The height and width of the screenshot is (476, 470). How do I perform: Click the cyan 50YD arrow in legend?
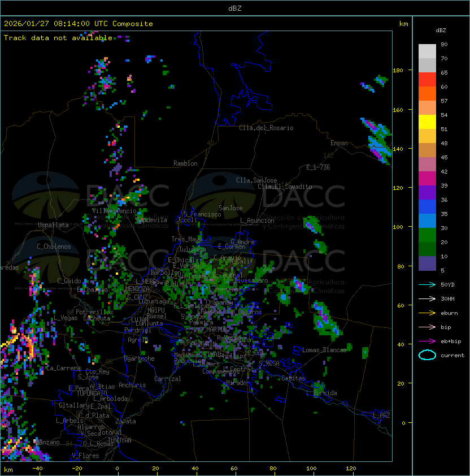(427, 284)
